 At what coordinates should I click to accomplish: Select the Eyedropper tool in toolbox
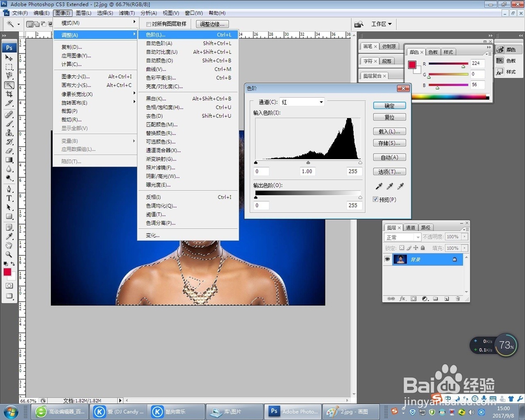9,237
